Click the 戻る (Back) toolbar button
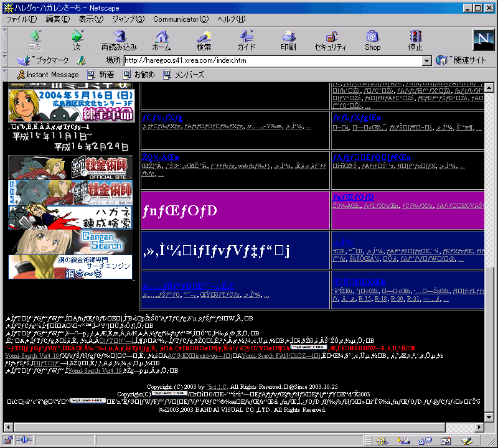The width and height of the screenshot is (498, 448). coord(35,40)
